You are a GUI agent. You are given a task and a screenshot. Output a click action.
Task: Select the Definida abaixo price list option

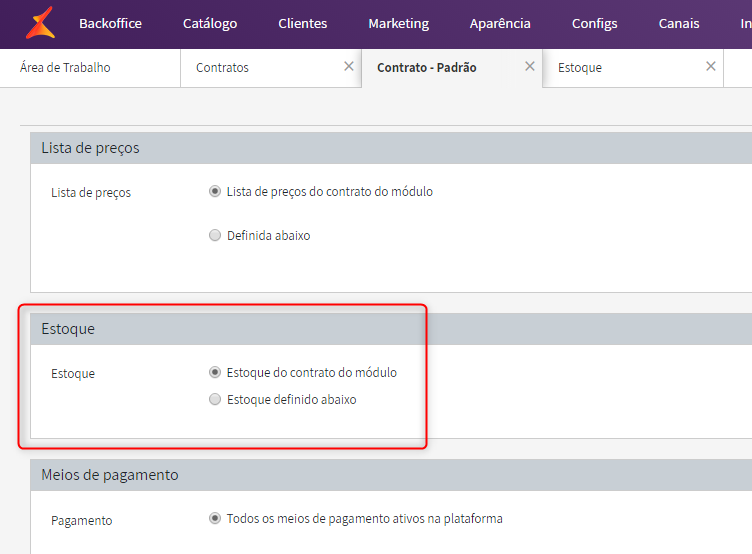pyautogui.click(x=215, y=235)
